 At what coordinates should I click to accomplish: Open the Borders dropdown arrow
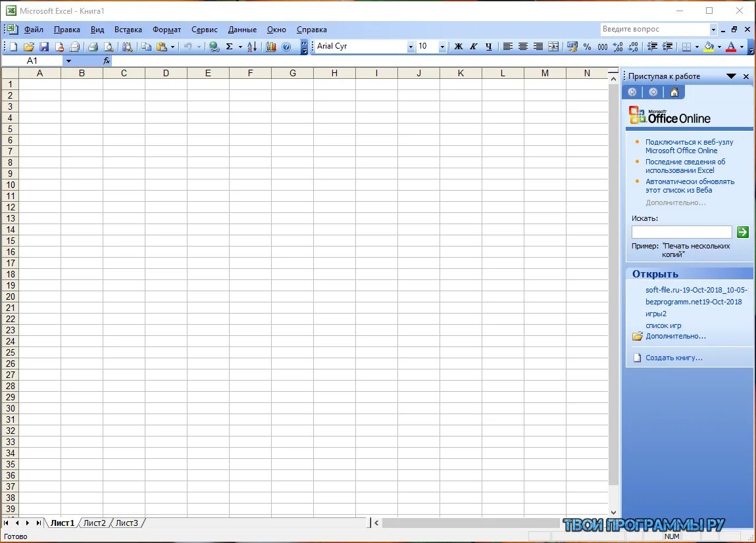[x=697, y=47]
